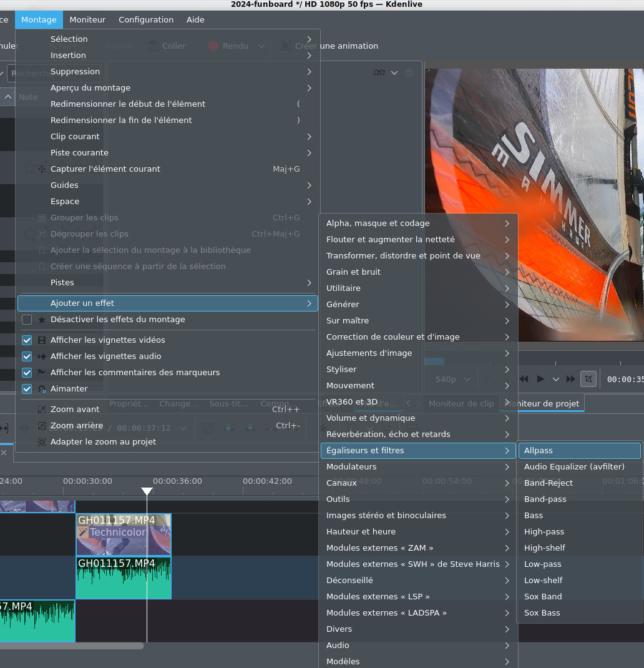Expand the Pistes submenu
644x668 pixels.
pyautogui.click(x=168, y=282)
